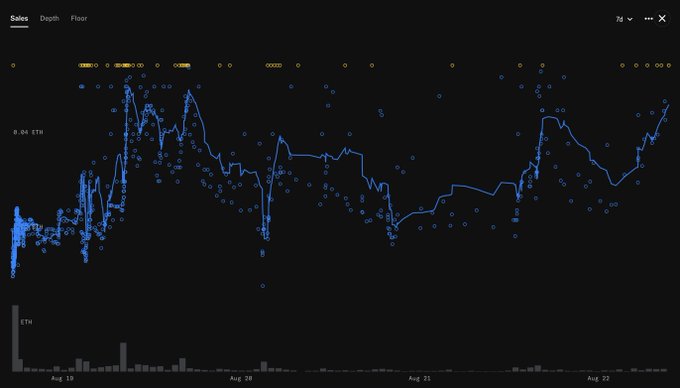
Task: Open the Floor tab
Action: pos(79,19)
